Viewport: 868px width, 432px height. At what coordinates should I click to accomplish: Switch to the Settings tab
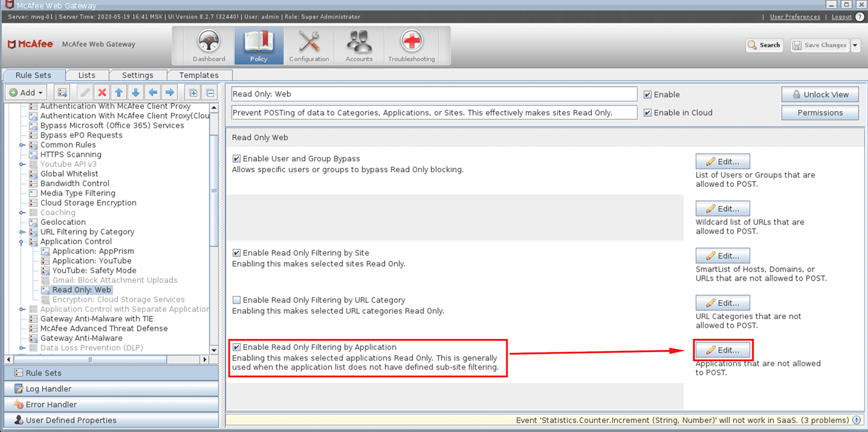point(138,75)
